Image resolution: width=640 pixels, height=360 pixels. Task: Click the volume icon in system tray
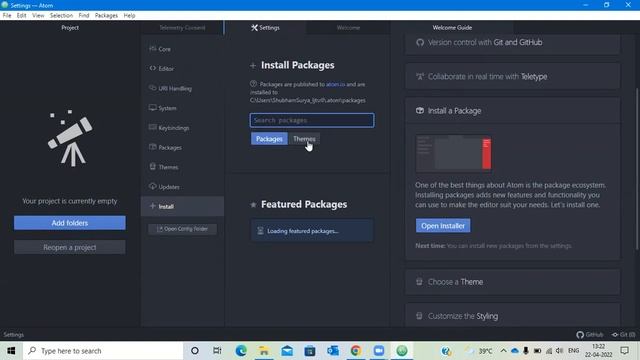(x=560, y=351)
